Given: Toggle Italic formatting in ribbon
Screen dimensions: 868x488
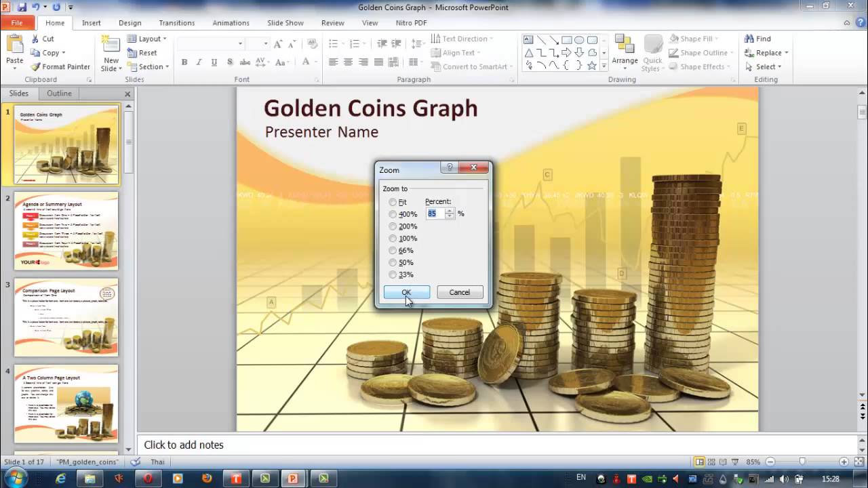Looking at the screenshot, I should point(199,62).
